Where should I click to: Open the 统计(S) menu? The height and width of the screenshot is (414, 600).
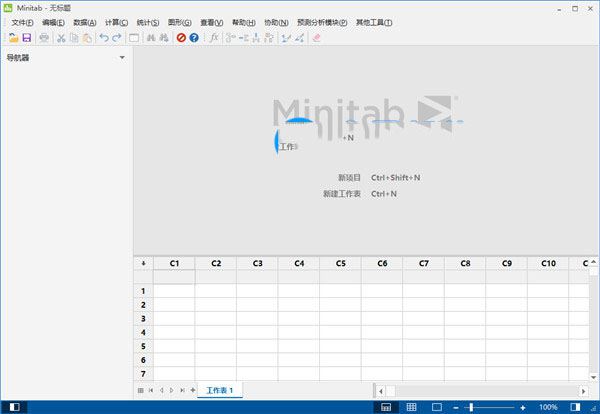click(146, 22)
